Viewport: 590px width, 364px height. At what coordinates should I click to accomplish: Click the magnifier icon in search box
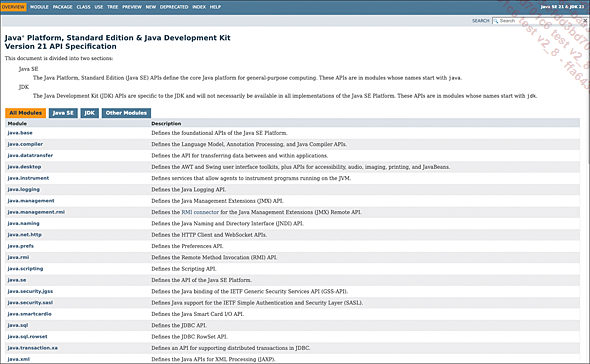[496, 21]
